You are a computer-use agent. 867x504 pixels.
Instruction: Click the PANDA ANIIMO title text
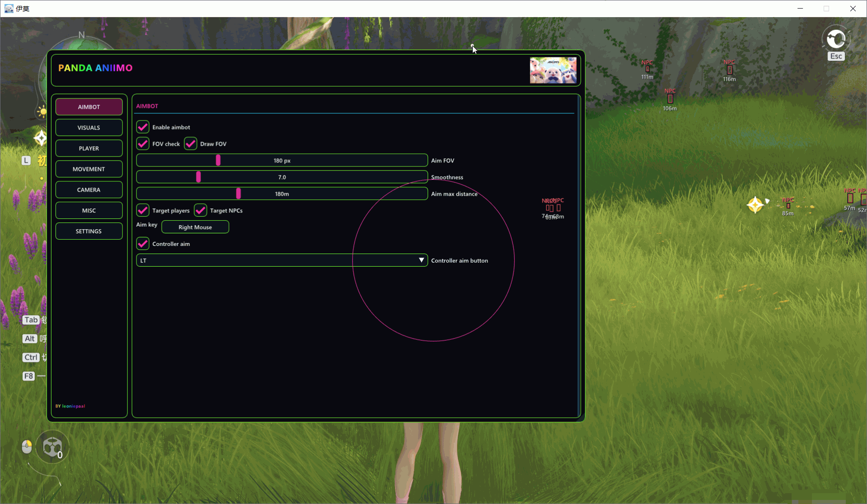(x=95, y=68)
